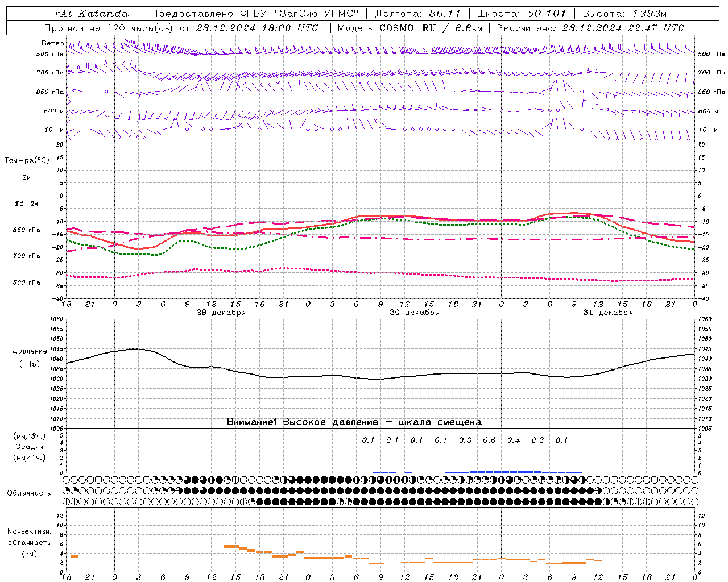Click the 500 гПа temperature legend entry
The height and width of the screenshot is (582, 728).
(27, 282)
